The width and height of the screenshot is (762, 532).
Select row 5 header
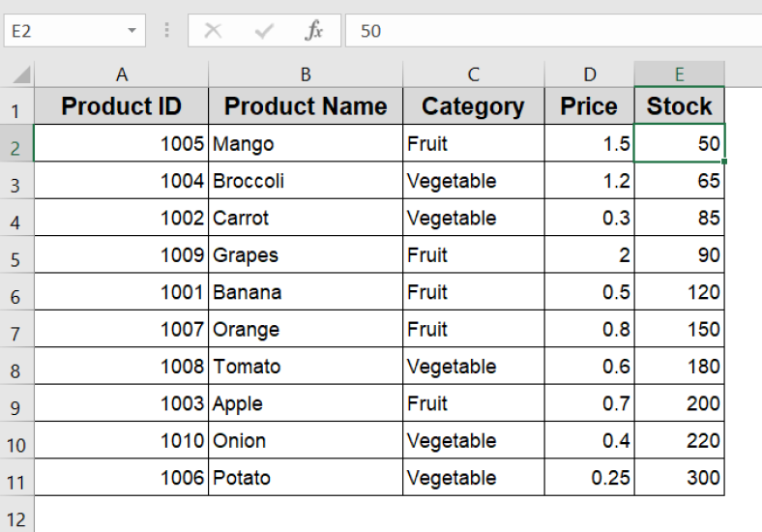16,256
